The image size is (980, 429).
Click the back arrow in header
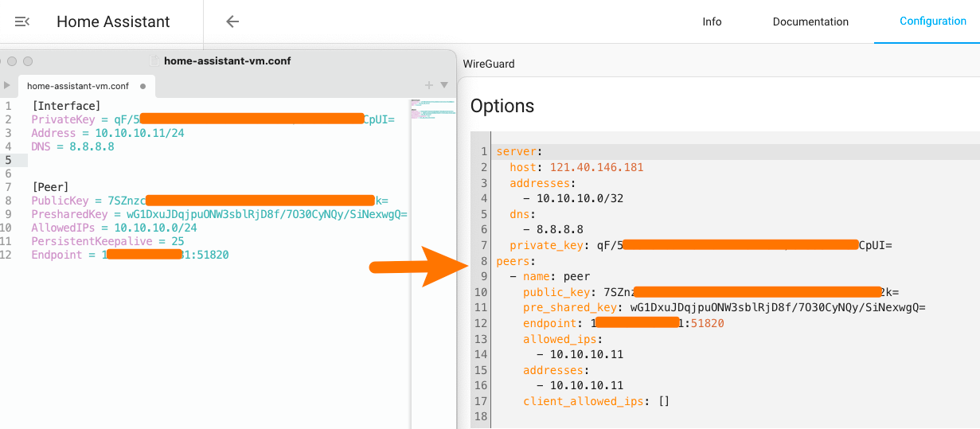(x=232, y=21)
